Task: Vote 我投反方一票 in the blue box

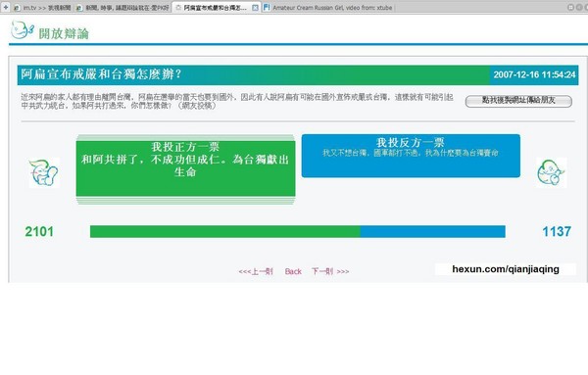Action: click(x=411, y=156)
